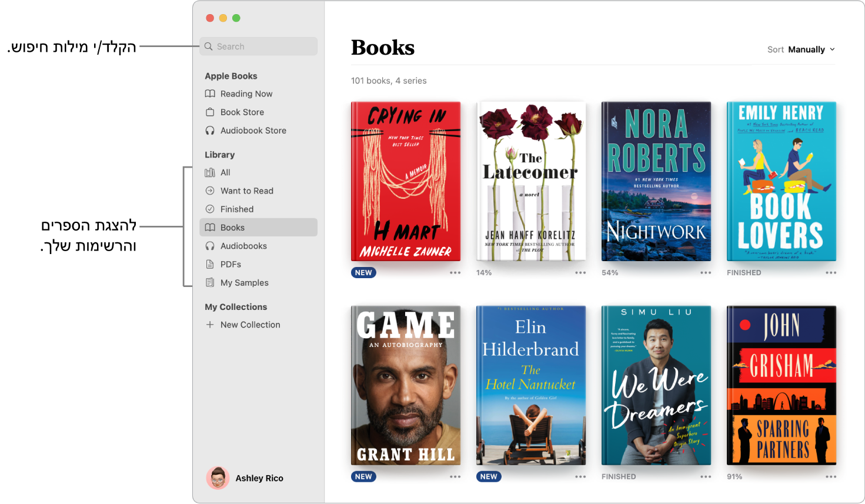
Task: Open more options for The Hotel Nantucket
Action: click(580, 477)
